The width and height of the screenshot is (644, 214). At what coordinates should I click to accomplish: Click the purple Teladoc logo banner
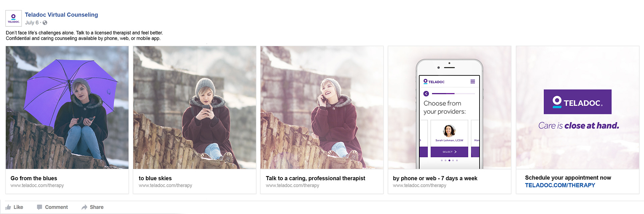click(x=577, y=102)
